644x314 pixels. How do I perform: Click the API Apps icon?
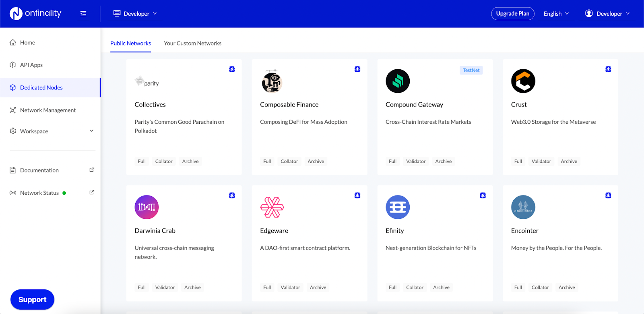coord(13,65)
